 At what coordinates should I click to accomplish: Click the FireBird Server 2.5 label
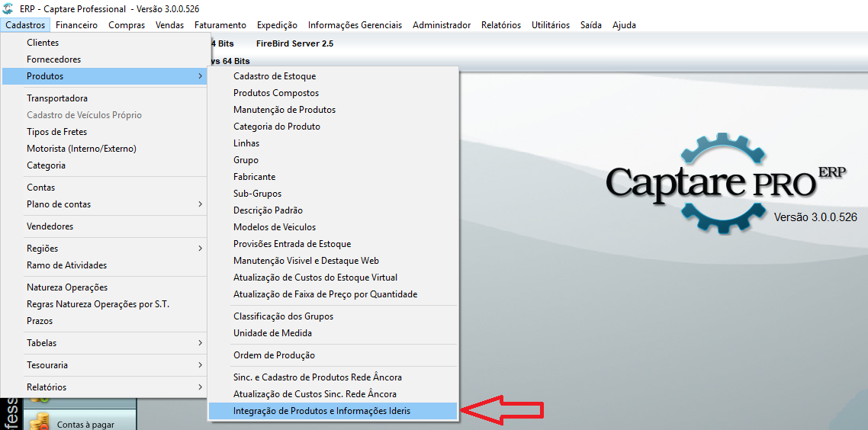[295, 43]
